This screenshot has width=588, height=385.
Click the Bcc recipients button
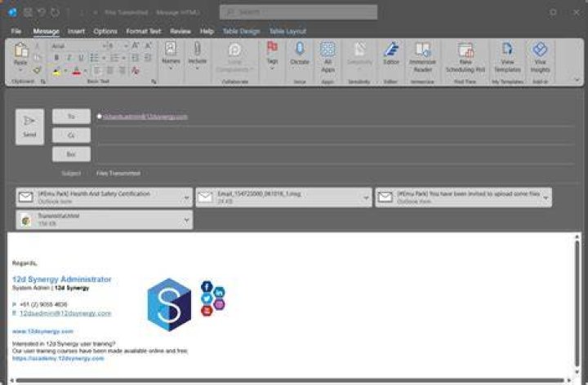click(71, 154)
